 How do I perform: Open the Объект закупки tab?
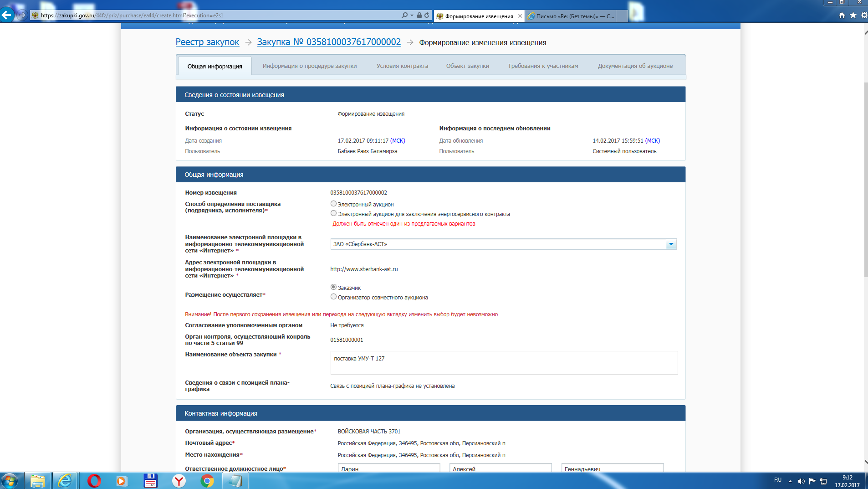click(x=467, y=66)
